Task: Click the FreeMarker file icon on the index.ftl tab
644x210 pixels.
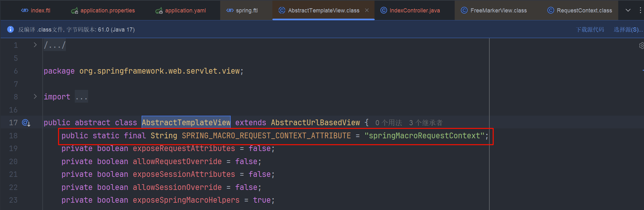Action: (x=24, y=11)
